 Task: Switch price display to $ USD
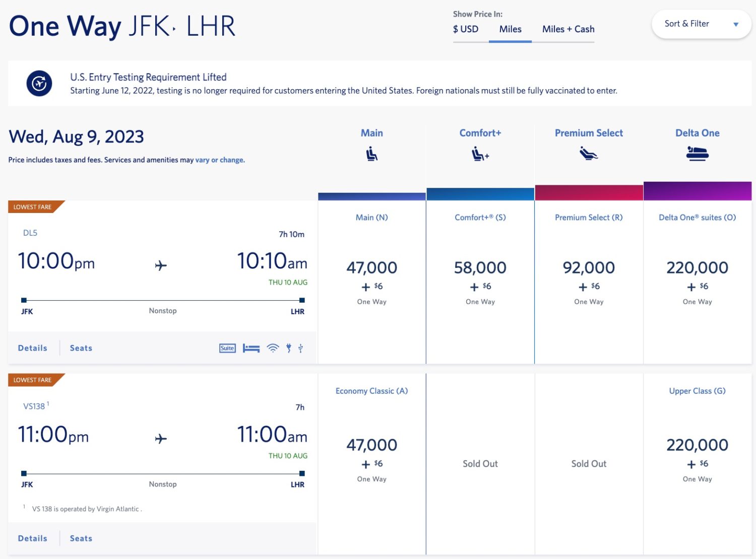click(x=466, y=29)
